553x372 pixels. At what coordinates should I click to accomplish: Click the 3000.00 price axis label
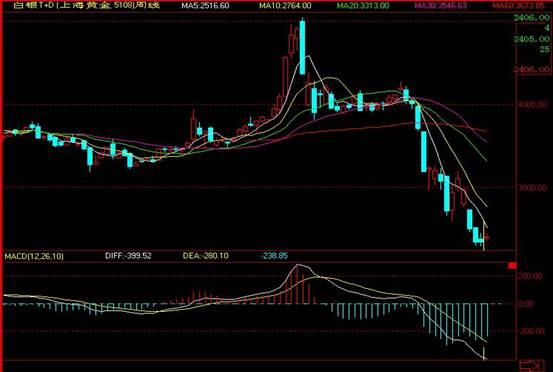[x=533, y=188]
